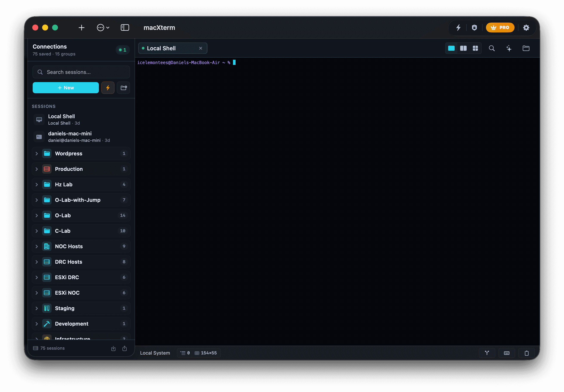This screenshot has height=392, width=564.
Task: Click the Connections header title
Action: click(50, 47)
